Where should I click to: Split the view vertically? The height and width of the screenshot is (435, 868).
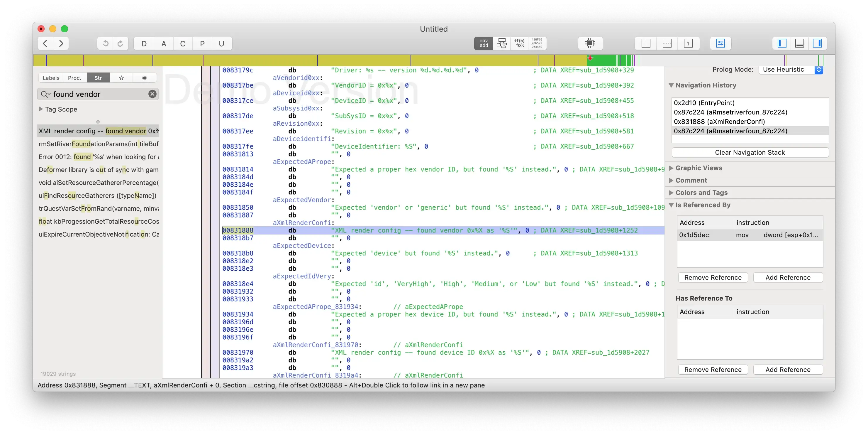coord(646,43)
